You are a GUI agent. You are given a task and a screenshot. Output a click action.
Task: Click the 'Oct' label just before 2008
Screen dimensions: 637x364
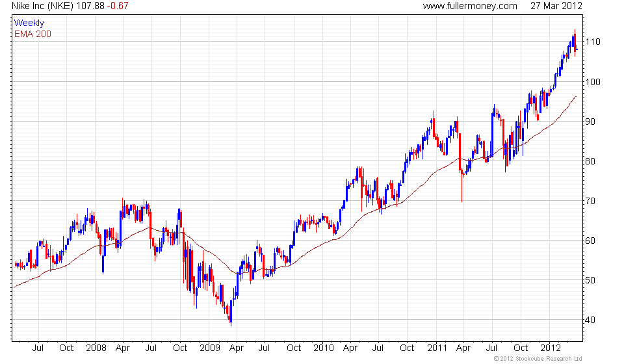point(66,348)
